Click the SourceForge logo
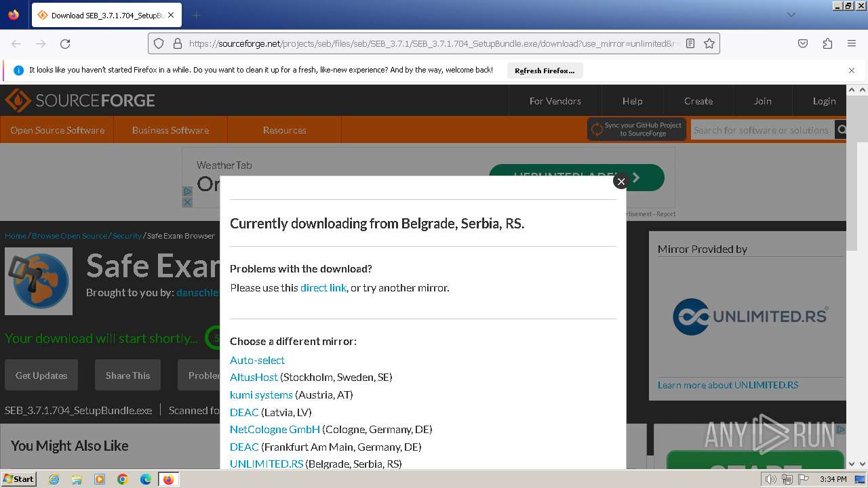Screen dimensions: 868x488 click(80, 100)
